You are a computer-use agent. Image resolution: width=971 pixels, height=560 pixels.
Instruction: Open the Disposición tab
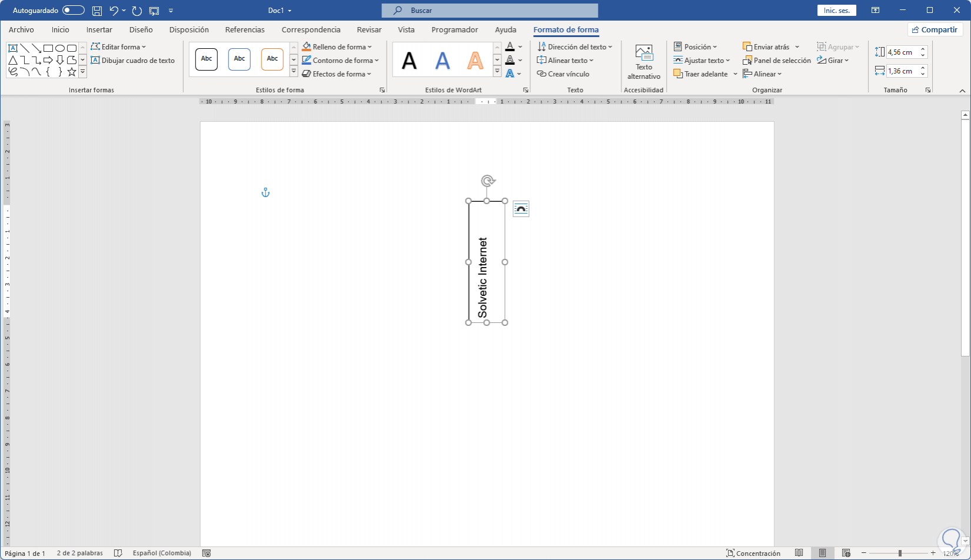[x=189, y=29]
